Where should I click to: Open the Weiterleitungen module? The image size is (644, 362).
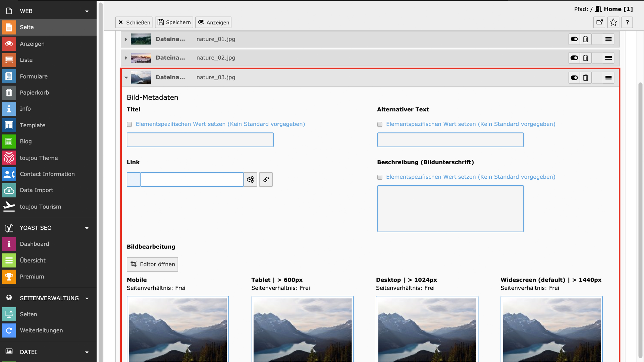[x=41, y=330]
